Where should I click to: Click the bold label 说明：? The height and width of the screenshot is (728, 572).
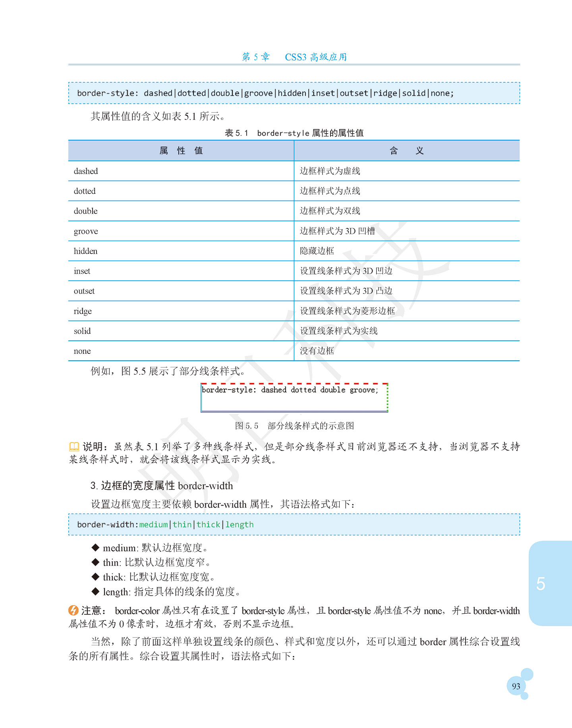[95, 446]
